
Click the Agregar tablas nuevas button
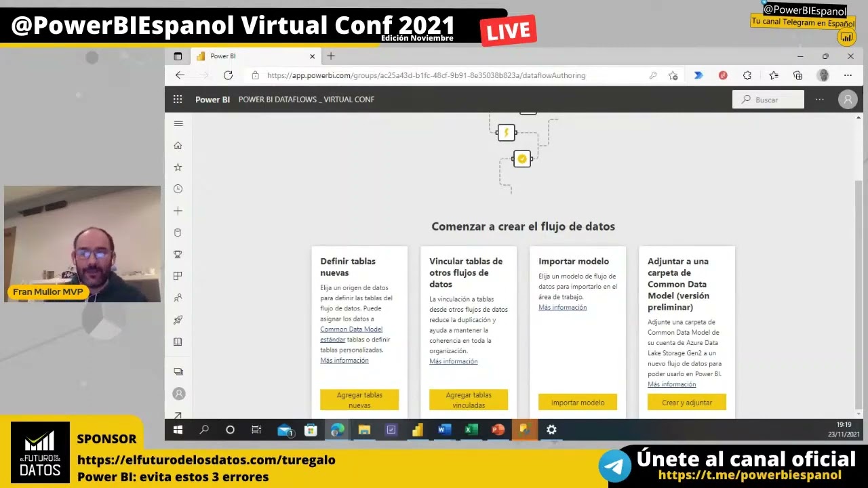pos(359,400)
